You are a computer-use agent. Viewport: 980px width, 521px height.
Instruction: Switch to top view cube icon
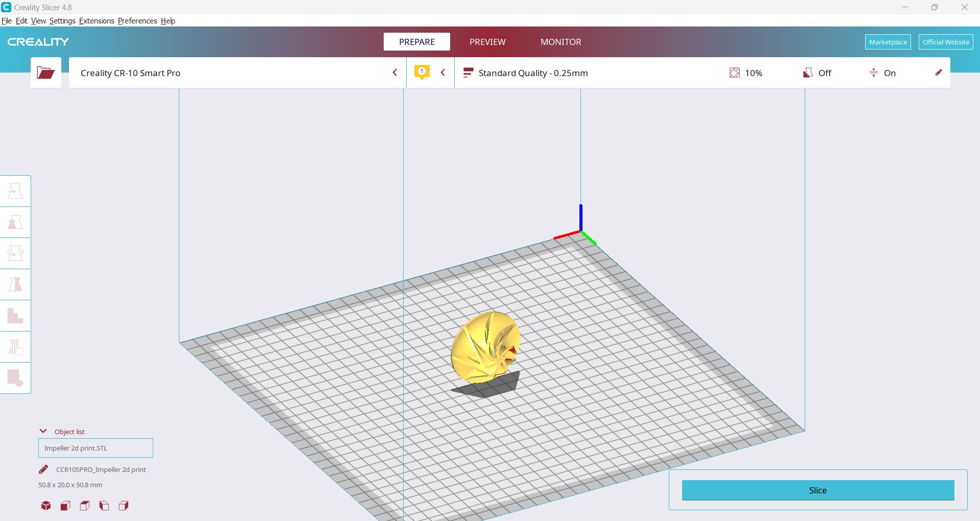coord(85,506)
